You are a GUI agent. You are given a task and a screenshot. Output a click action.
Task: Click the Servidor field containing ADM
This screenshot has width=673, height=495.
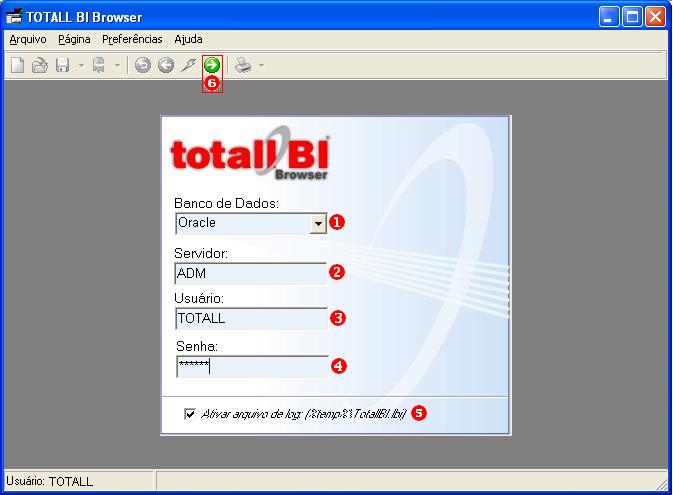coord(251,273)
